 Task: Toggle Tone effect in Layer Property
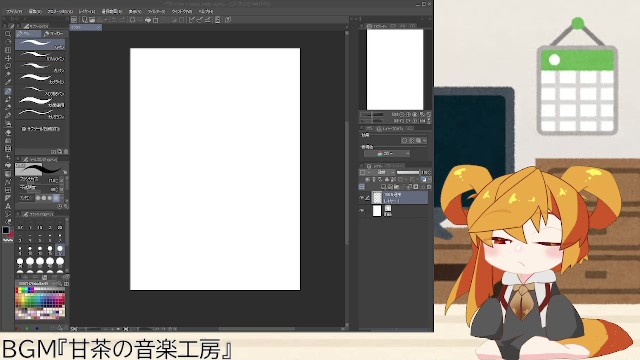tap(411, 140)
